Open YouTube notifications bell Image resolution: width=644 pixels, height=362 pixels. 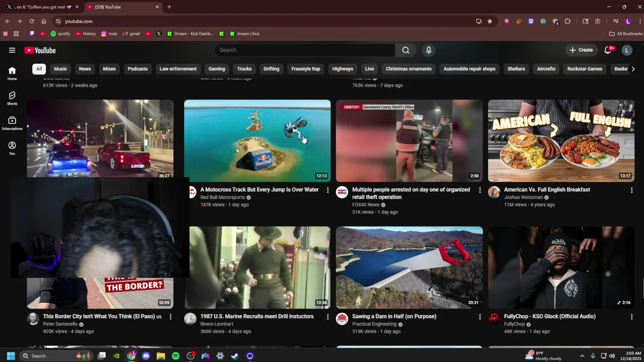pos(608,50)
